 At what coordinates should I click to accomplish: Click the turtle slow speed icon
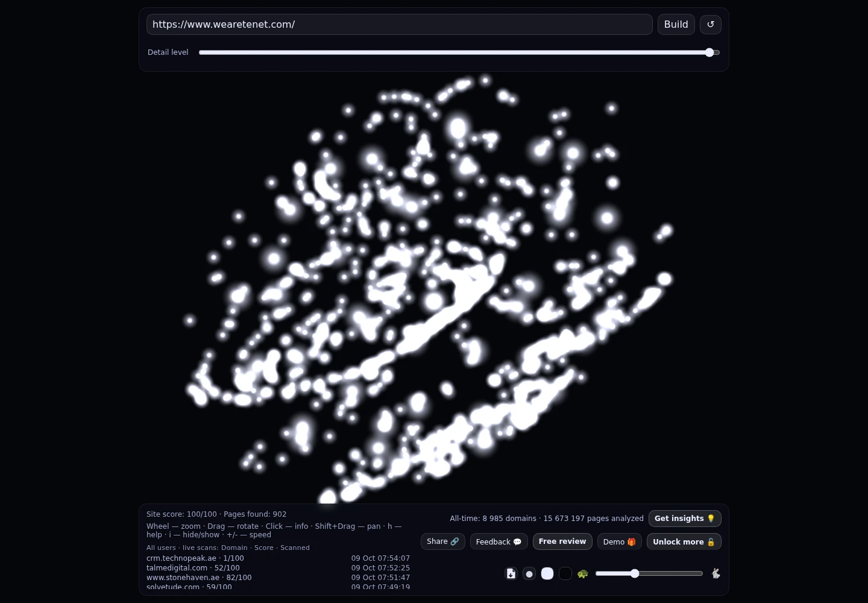[x=582, y=573]
